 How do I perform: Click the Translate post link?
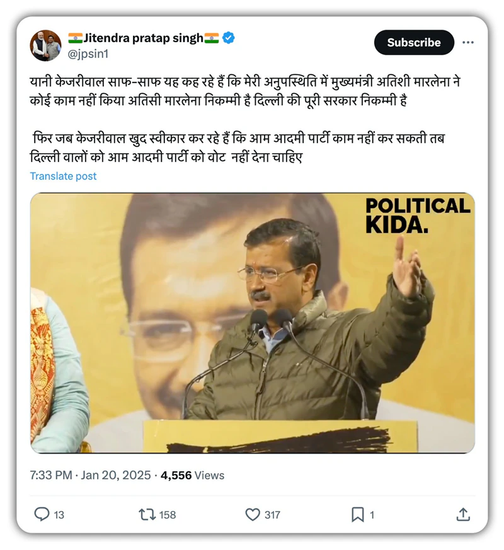coord(63,176)
